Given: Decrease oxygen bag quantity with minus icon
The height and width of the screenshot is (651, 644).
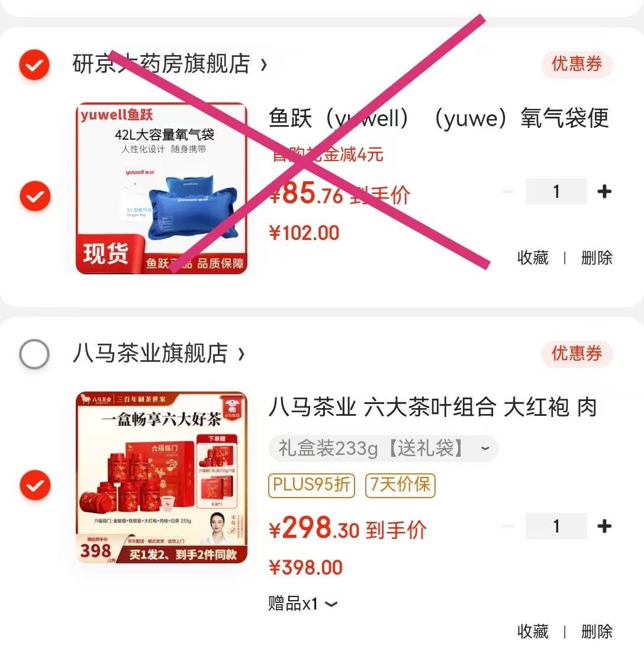Looking at the screenshot, I should 508,191.
